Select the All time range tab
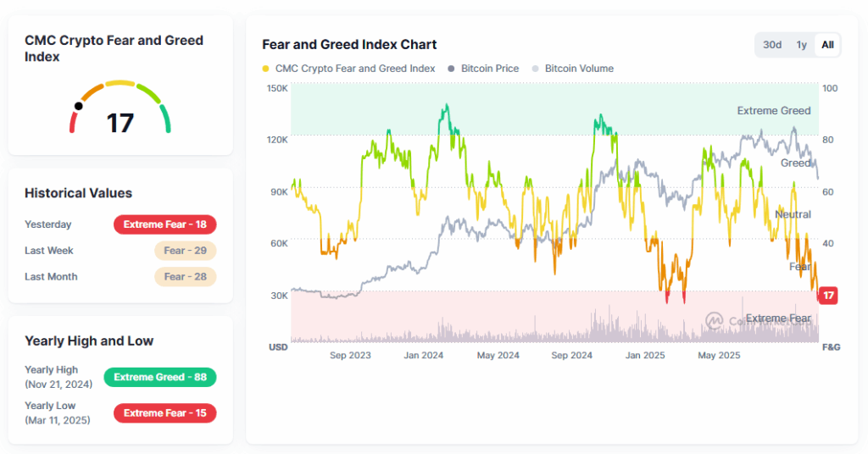Image resolution: width=868 pixels, height=454 pixels. click(x=827, y=45)
